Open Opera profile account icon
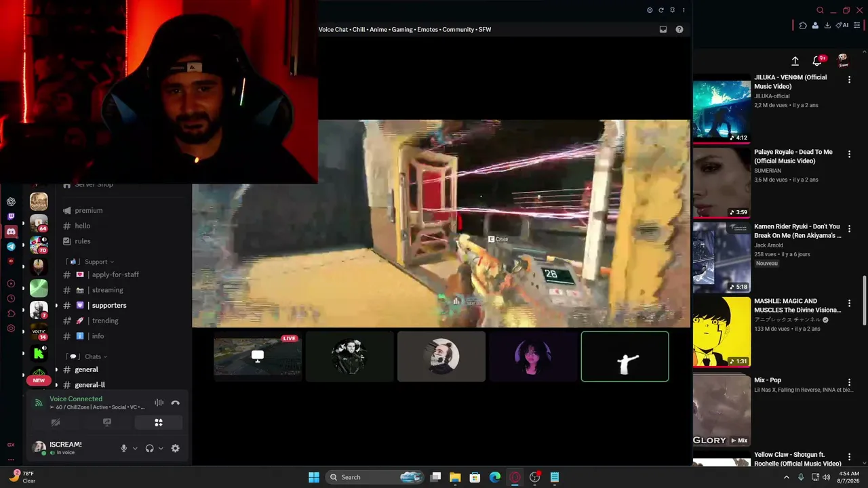 point(815,25)
